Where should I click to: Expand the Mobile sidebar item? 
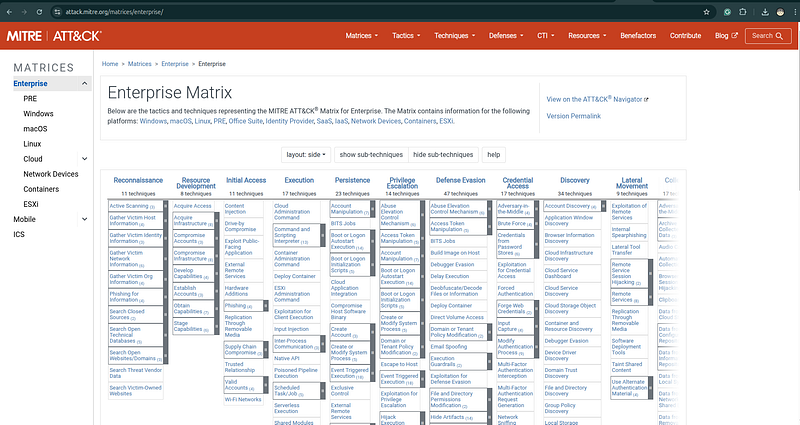pyautogui.click(x=85, y=219)
